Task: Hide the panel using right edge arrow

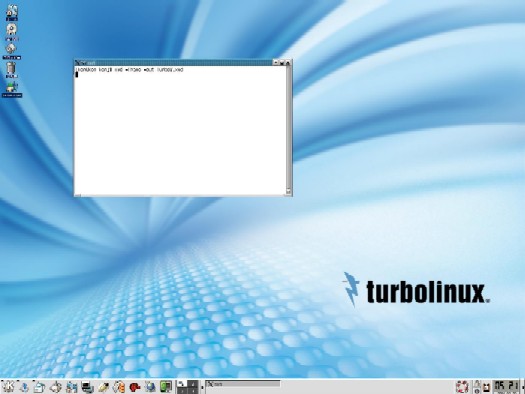Action: tap(523, 387)
